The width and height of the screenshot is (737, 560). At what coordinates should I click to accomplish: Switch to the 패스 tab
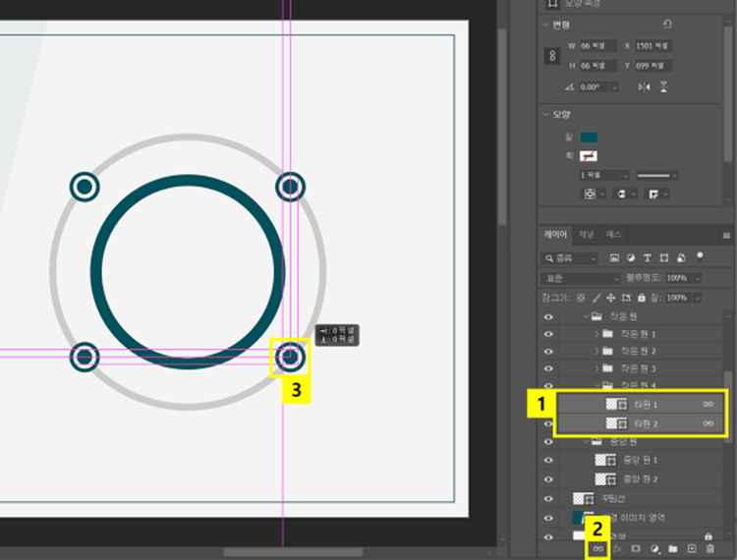pyautogui.click(x=614, y=235)
